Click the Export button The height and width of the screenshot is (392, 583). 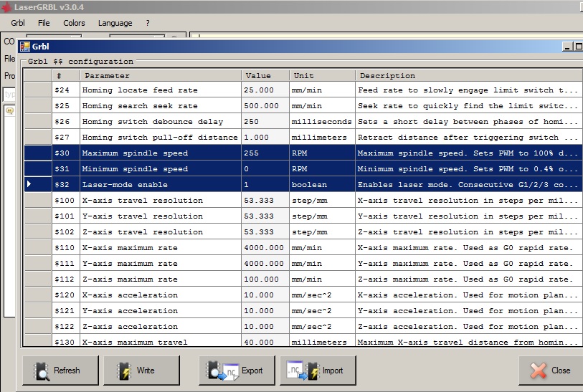pyautogui.click(x=237, y=371)
